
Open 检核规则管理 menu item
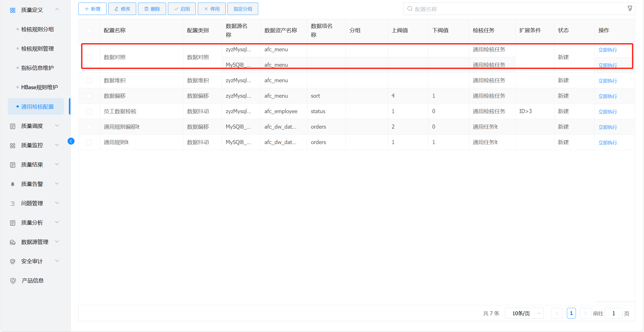[37, 49]
